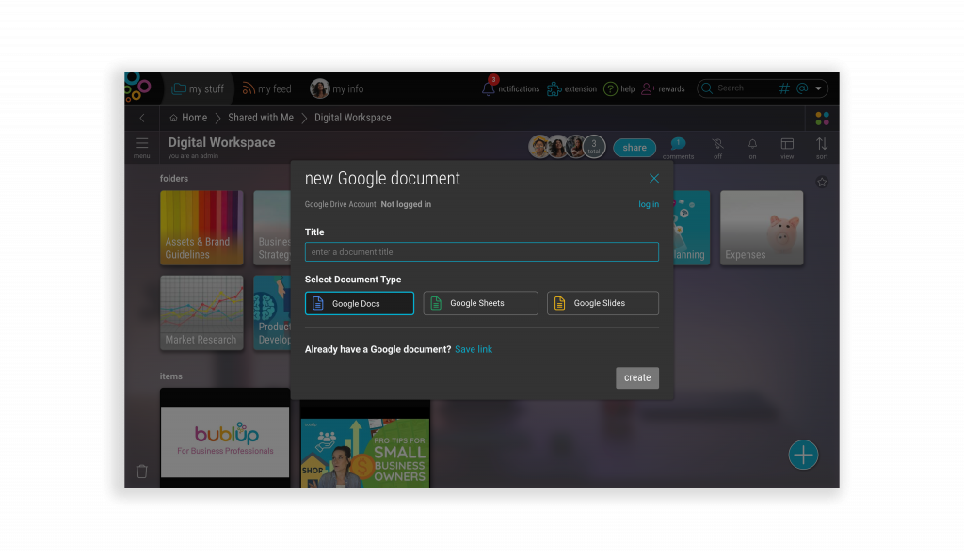Viewport: 964px width, 560px height.
Task: Select the Google Docs document type
Action: tap(359, 303)
